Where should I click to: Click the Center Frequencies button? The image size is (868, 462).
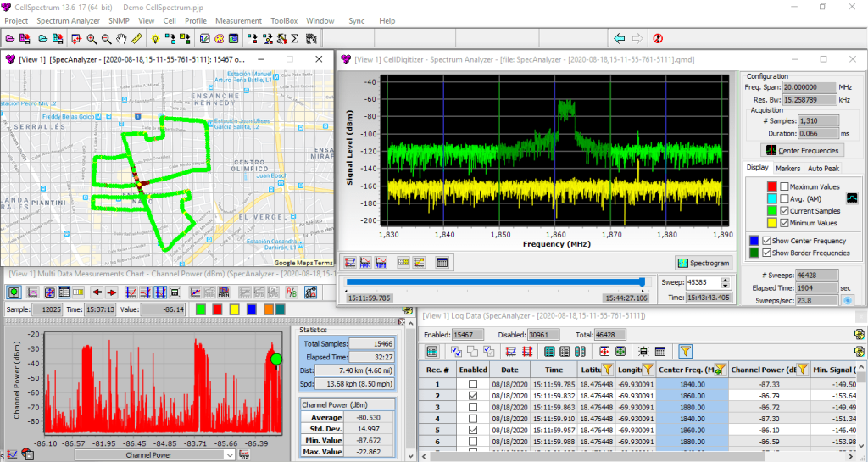pos(801,150)
